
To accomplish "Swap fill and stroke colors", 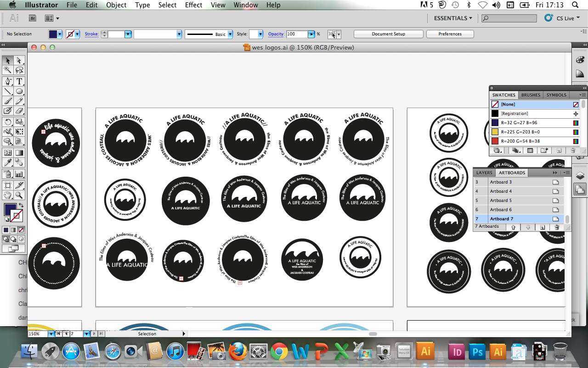I will (x=21, y=205).
